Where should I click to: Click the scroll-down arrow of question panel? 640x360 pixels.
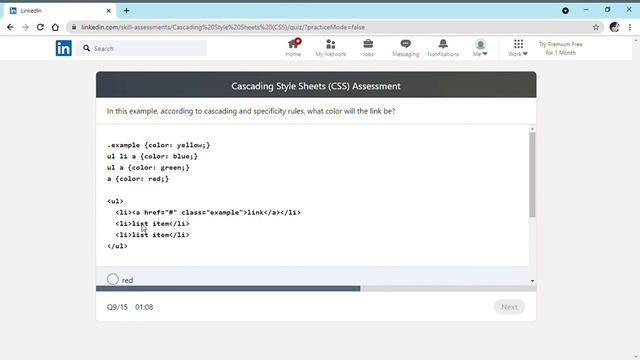(532, 281)
